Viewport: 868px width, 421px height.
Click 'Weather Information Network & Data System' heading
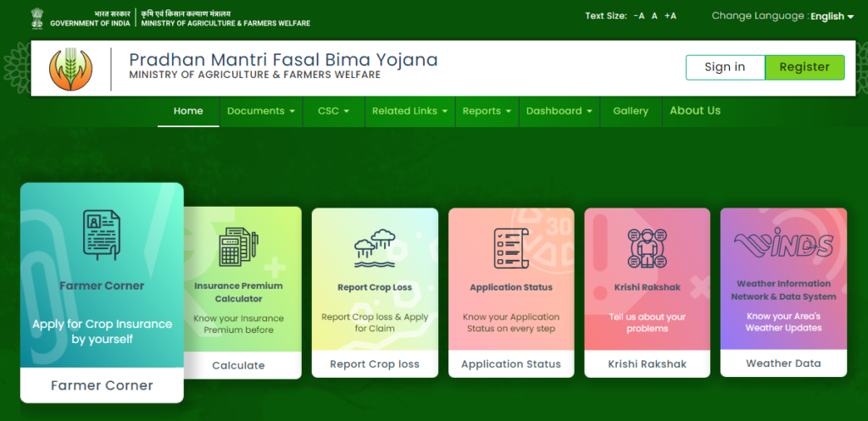tap(783, 290)
